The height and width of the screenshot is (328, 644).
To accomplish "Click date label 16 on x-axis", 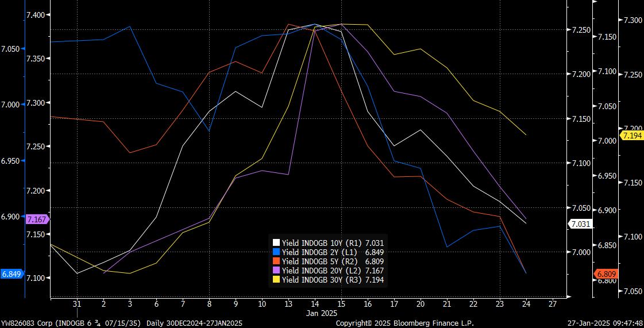I will click(x=368, y=304).
